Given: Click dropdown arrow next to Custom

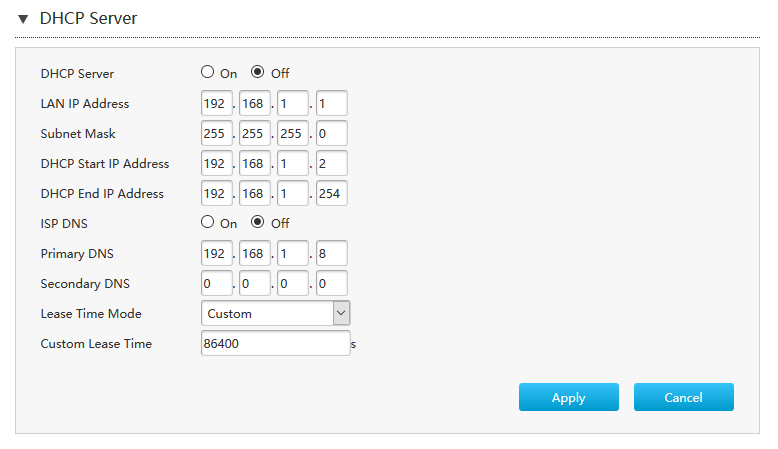Looking at the screenshot, I should 341,313.
